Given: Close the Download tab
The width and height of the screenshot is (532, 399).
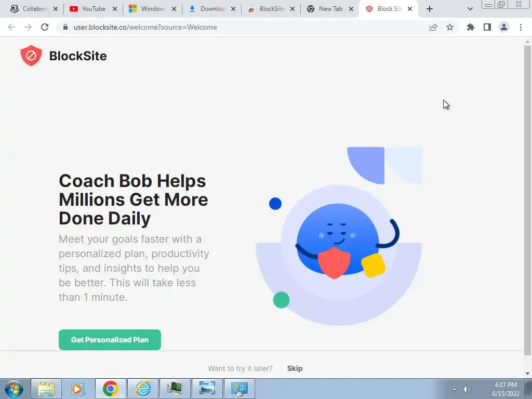Looking at the screenshot, I should coord(233,9).
